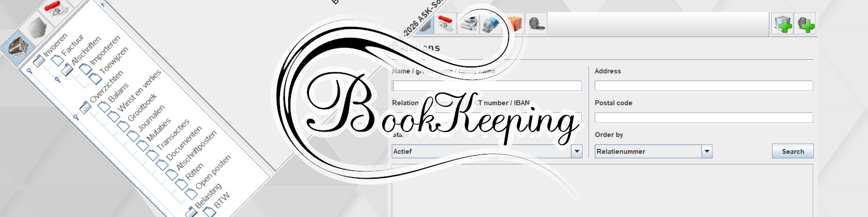
Task: Open the BTW tree item
Action: point(217,204)
